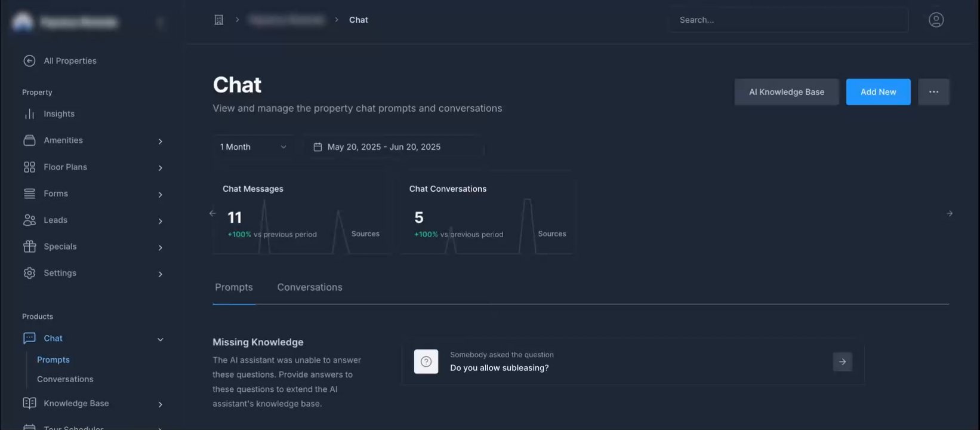
Task: Open the arrow button for subleasing question
Action: coord(842,361)
